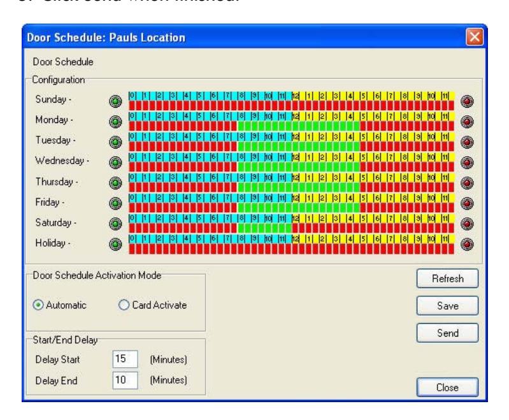509x420 pixels.
Task: Click the green circle icon for Tuesday
Action: tap(115, 142)
